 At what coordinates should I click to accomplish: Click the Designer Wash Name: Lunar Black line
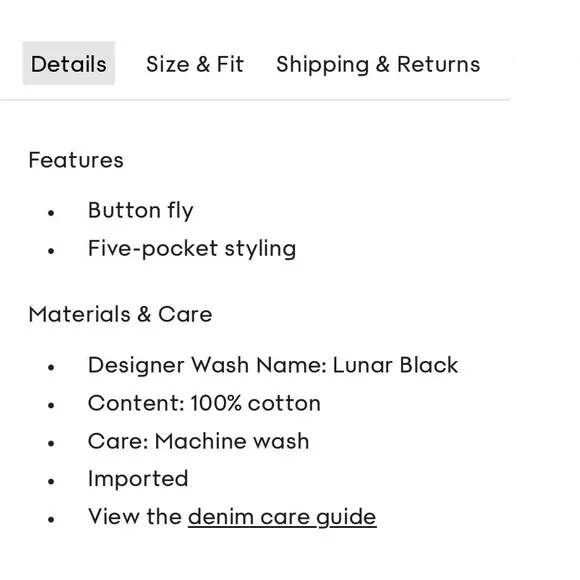click(x=273, y=365)
